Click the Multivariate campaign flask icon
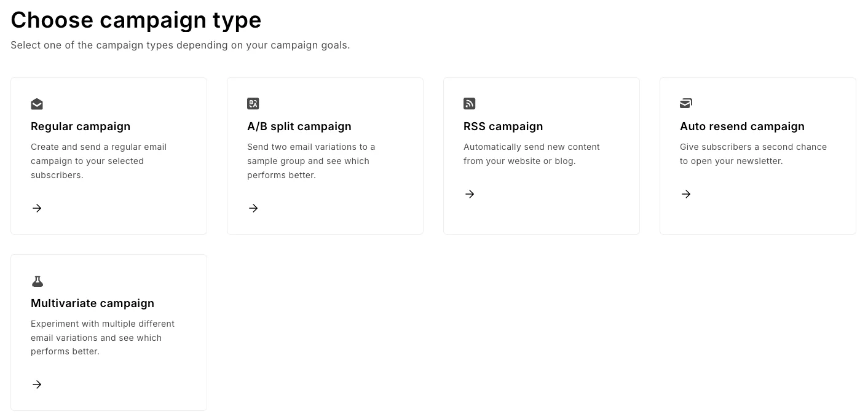This screenshot has height=417, width=868. point(37,281)
